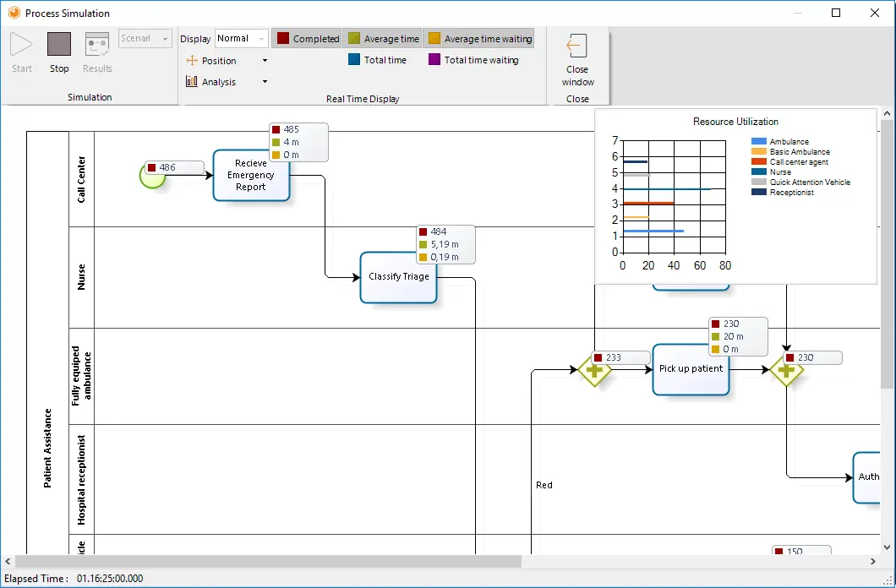The height and width of the screenshot is (588, 896).
Task: Select the green start event circle
Action: coord(152,176)
